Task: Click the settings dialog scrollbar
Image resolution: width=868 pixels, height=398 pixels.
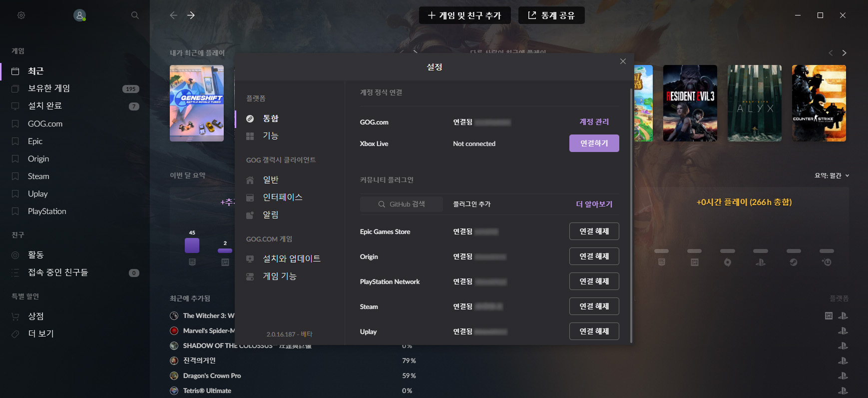Action: tap(631, 215)
